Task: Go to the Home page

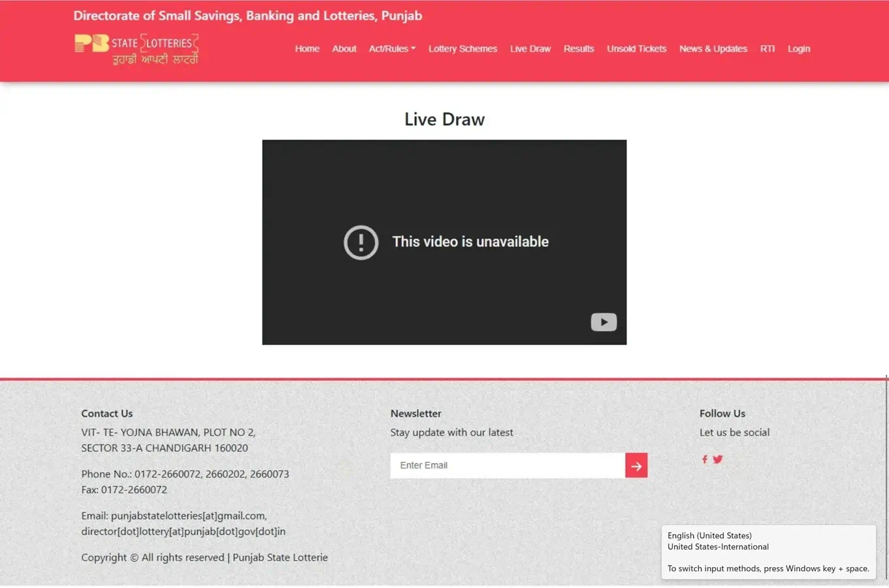Action: (307, 49)
